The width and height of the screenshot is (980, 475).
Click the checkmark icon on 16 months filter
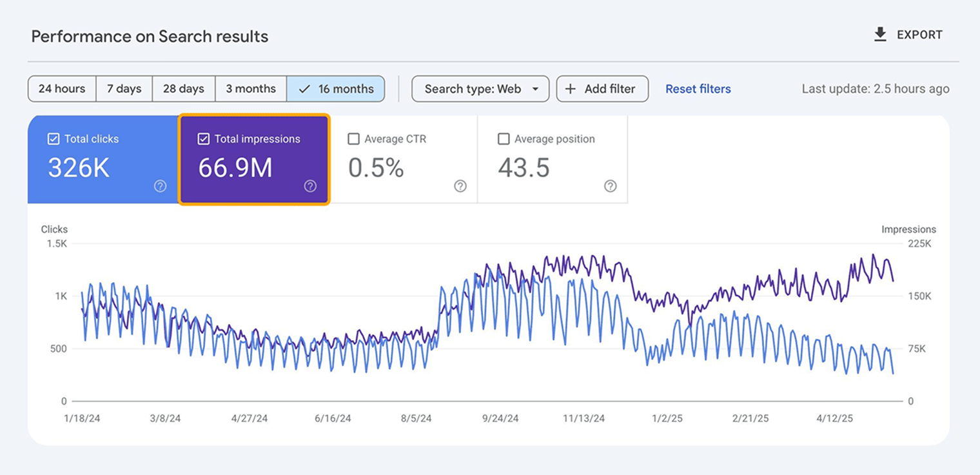(x=303, y=88)
